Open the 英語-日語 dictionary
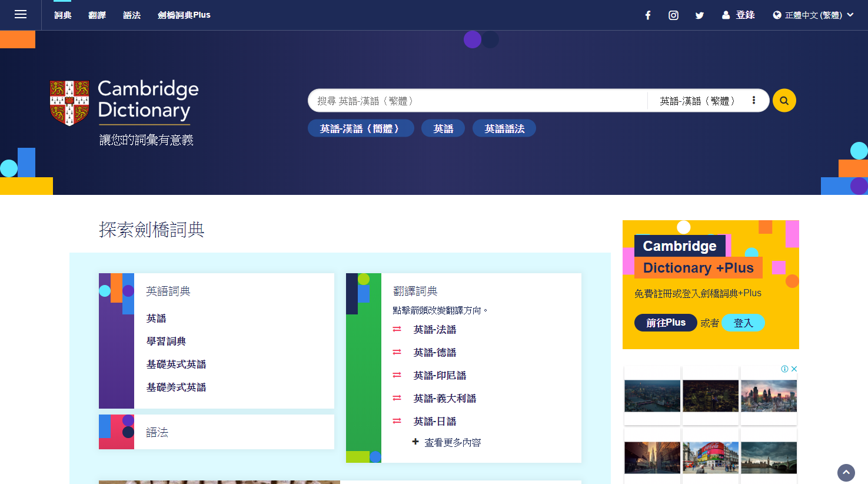 [435, 422]
